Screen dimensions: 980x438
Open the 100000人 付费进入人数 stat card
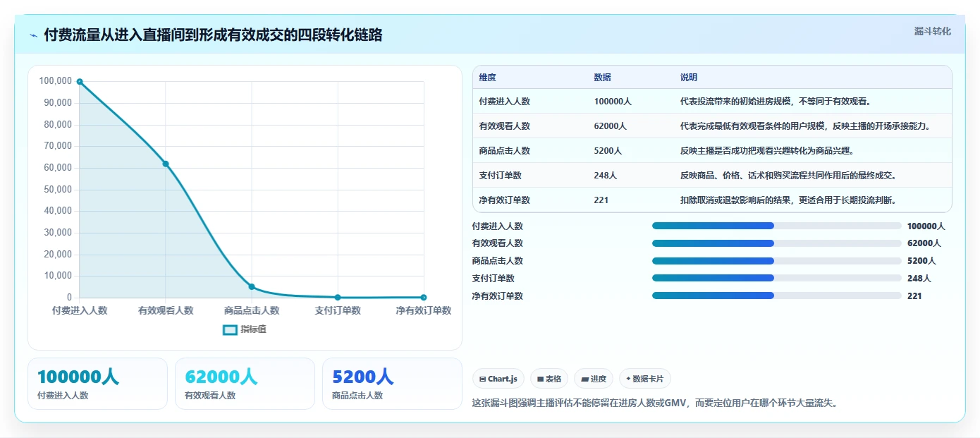point(97,384)
